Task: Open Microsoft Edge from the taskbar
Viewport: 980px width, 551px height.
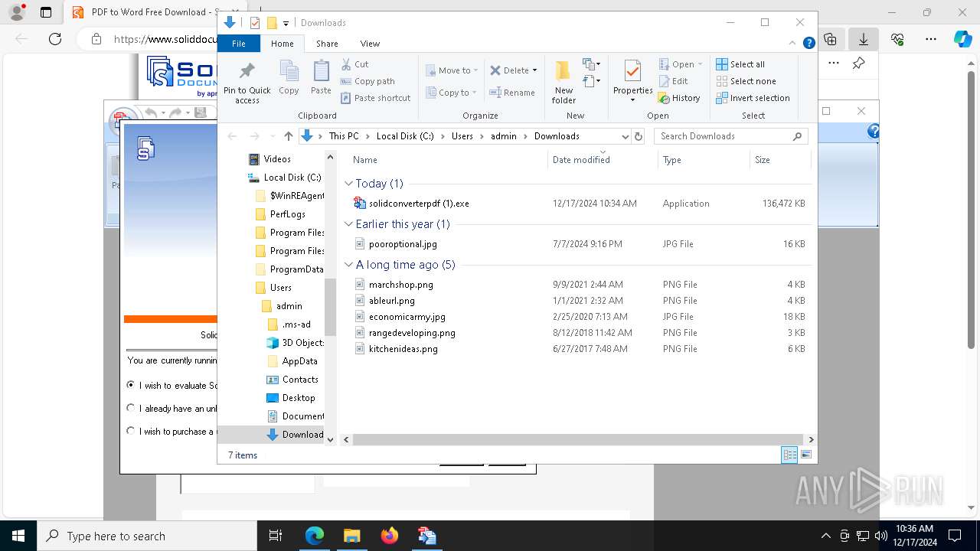Action: pyautogui.click(x=315, y=536)
